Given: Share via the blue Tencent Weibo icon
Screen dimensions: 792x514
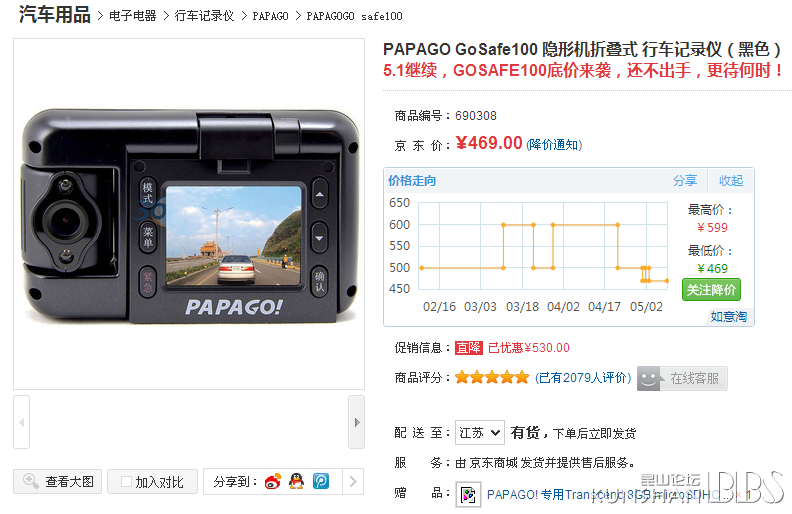Looking at the screenshot, I should pyautogui.click(x=321, y=481).
